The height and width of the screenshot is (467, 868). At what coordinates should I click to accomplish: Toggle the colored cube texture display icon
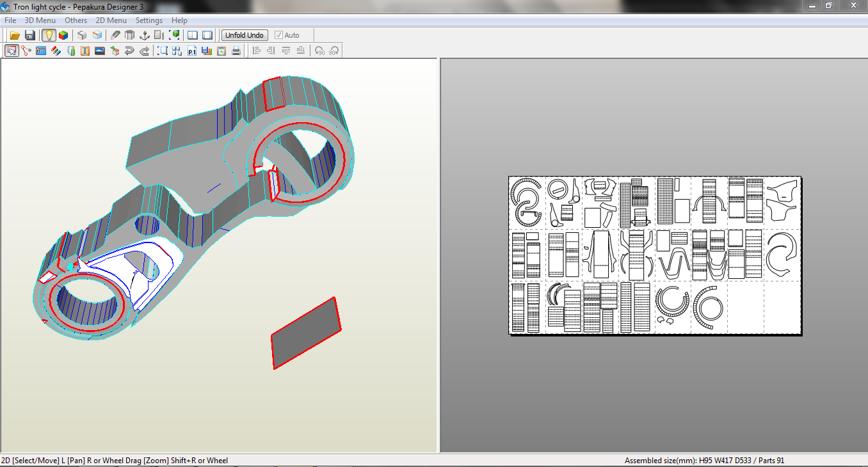tap(63, 35)
